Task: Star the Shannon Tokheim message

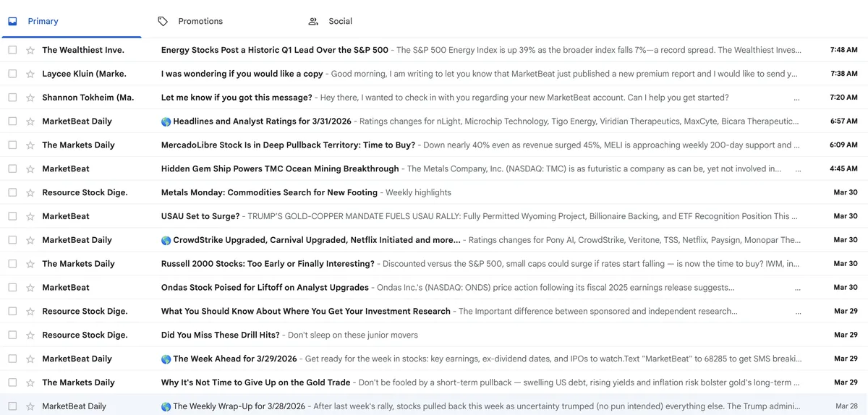Action: click(x=30, y=98)
